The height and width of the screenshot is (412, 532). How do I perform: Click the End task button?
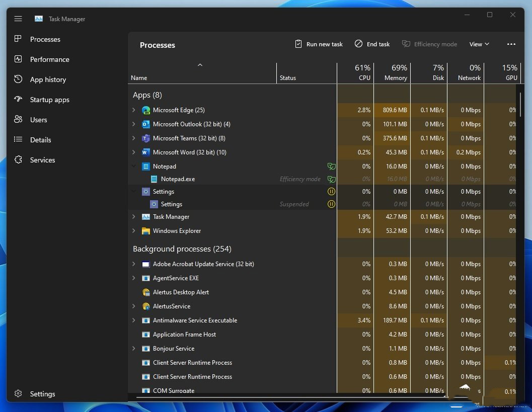tap(372, 44)
